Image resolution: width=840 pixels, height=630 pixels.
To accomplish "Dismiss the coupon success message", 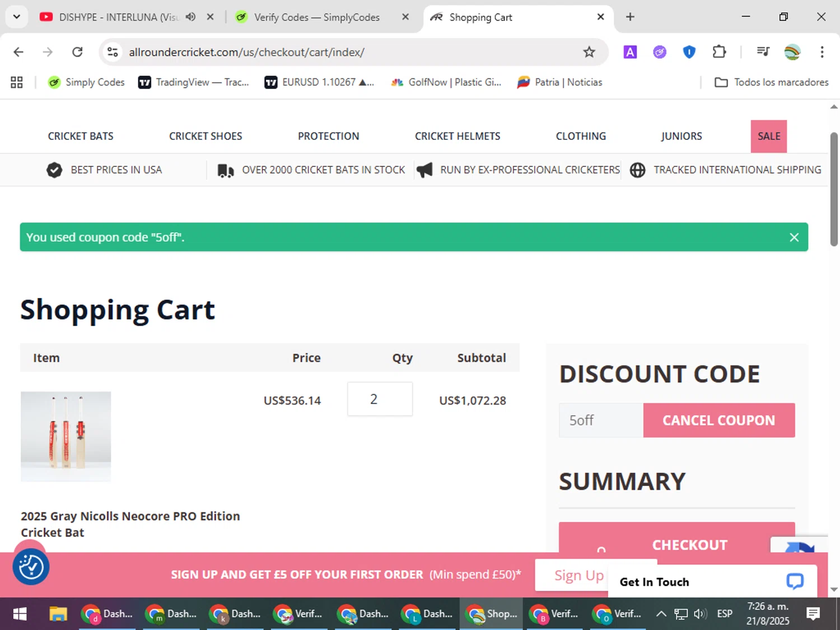I will tap(794, 237).
